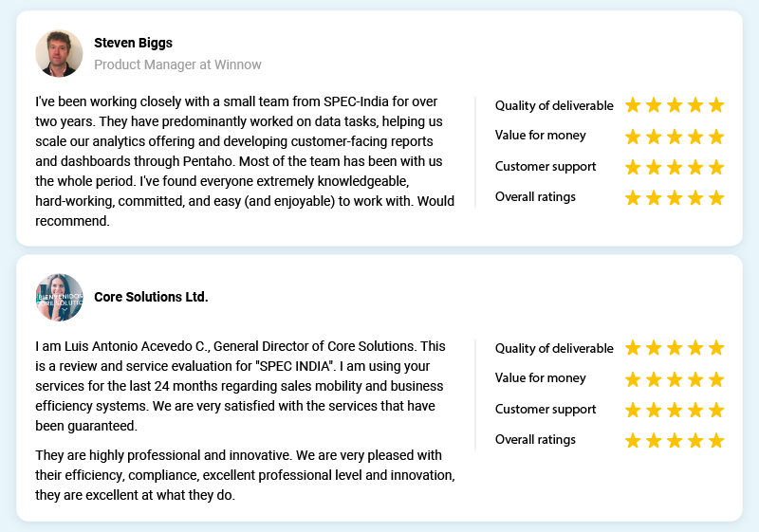Click fifth star of Steven's Quality of deliverable
Viewport: 759px width, 532px height.
[x=716, y=105]
